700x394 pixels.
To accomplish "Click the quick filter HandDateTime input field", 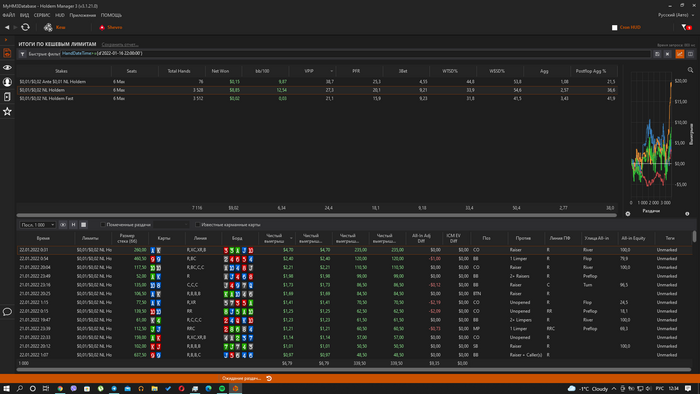I will 355,54.
